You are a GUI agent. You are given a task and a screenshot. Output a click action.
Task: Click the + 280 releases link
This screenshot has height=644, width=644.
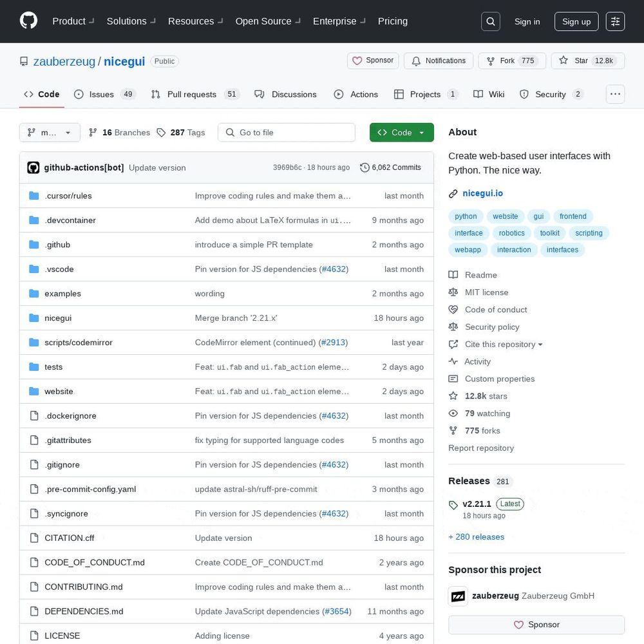click(x=477, y=537)
